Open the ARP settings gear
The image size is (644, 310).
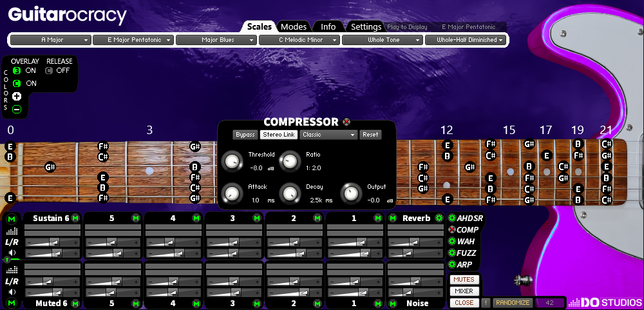[452, 264]
